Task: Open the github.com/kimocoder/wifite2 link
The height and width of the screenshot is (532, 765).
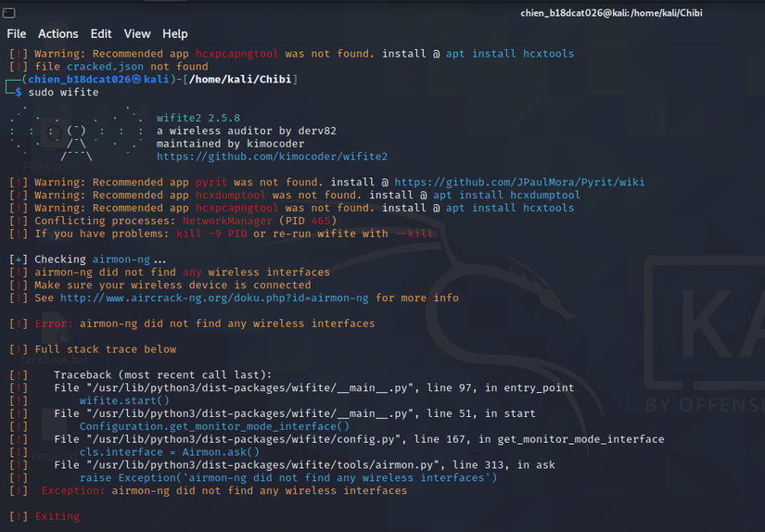Action: pos(273,157)
